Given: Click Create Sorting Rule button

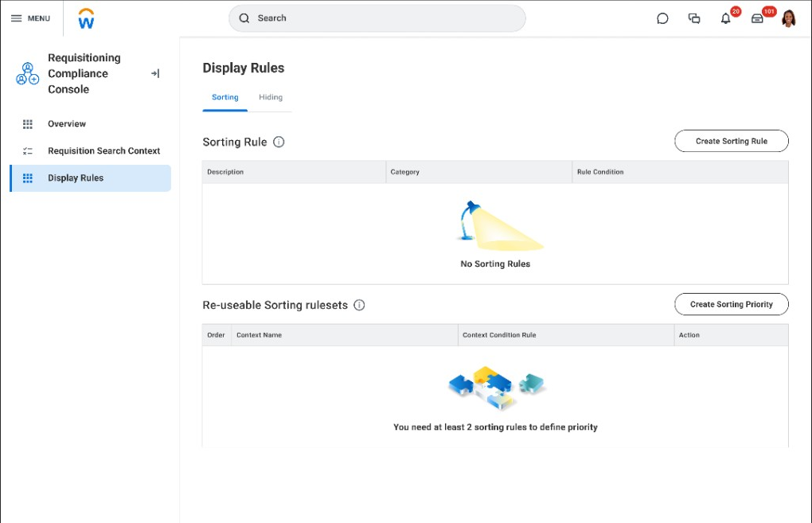Looking at the screenshot, I should point(732,141).
